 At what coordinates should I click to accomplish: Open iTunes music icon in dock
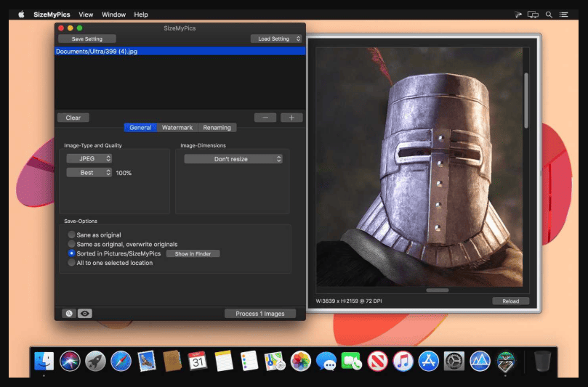coord(403,361)
